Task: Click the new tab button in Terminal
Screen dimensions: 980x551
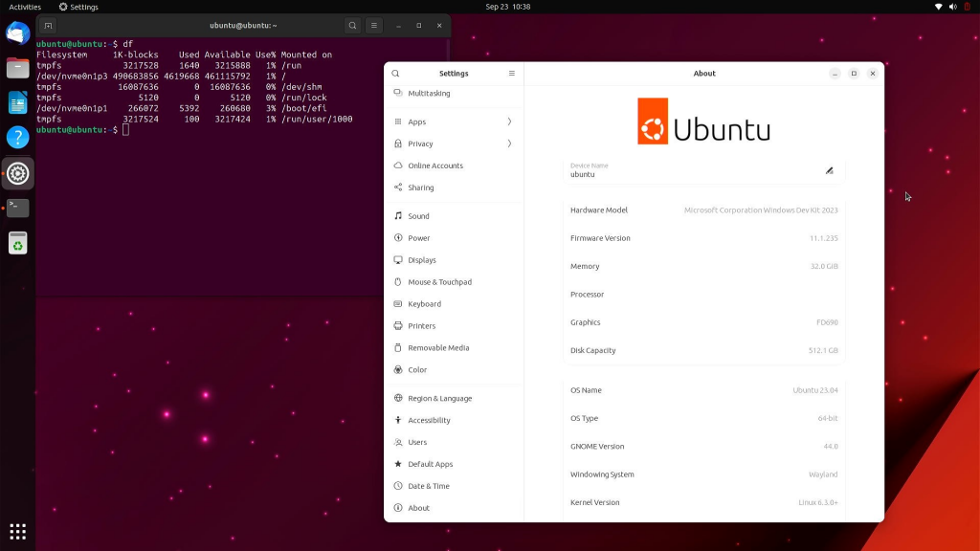Action: (x=48, y=26)
